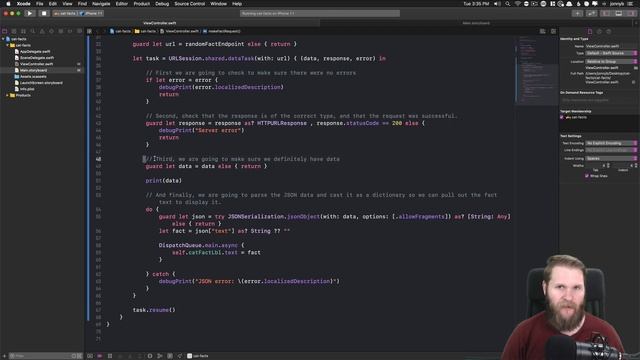Open the Line Endings dropdown
The width and height of the screenshot is (640, 360).
(x=611, y=150)
